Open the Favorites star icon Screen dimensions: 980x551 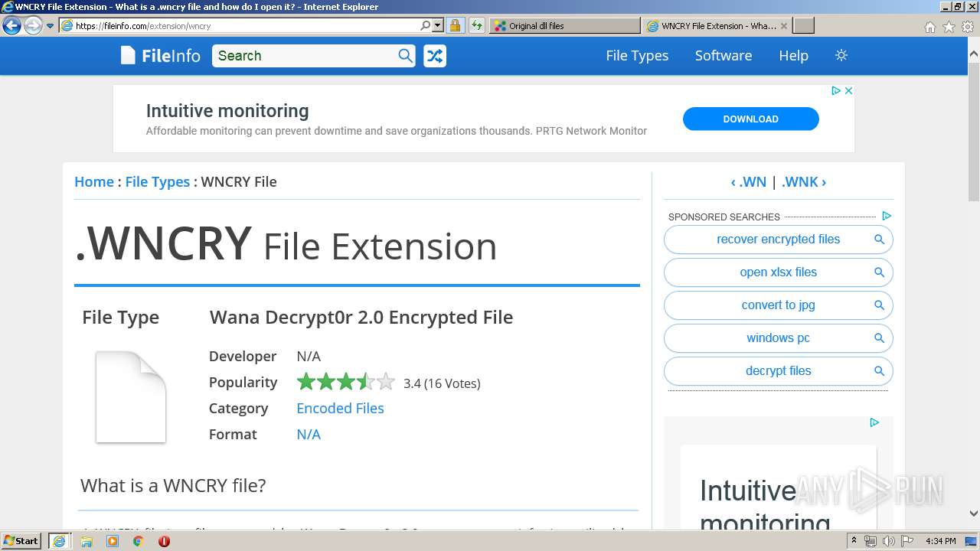click(949, 27)
